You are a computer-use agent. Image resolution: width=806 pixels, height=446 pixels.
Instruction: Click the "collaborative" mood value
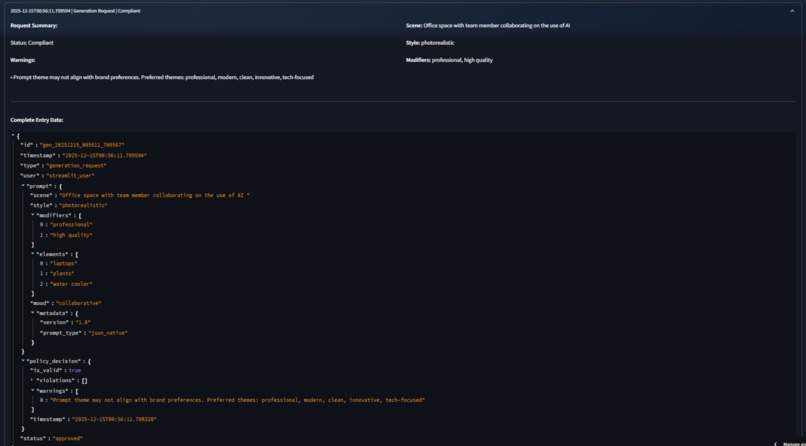point(79,303)
